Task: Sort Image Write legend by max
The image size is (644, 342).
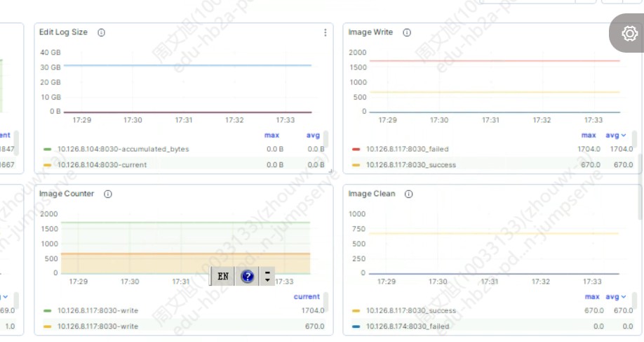Action: (x=589, y=136)
